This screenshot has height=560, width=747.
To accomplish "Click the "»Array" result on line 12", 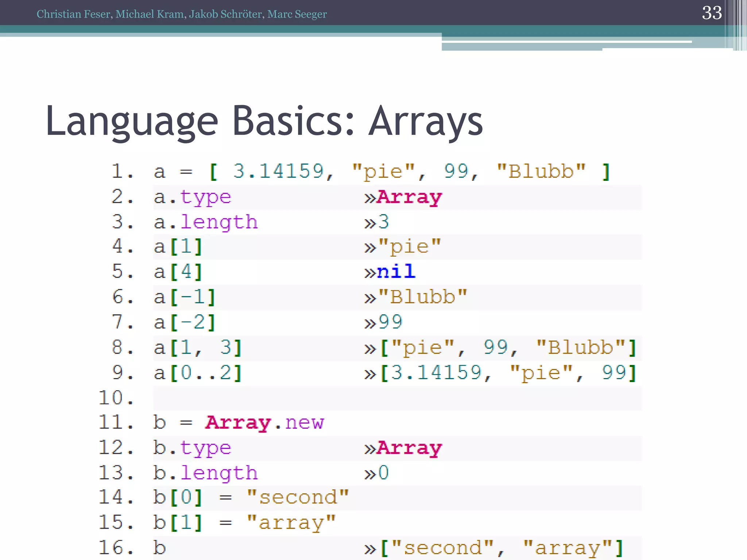I will (403, 448).
